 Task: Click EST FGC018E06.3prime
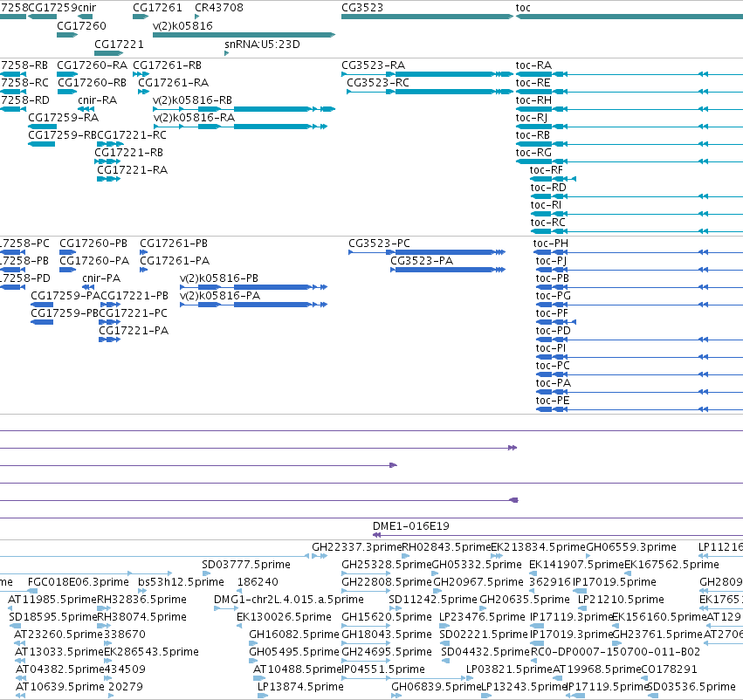click(79, 581)
